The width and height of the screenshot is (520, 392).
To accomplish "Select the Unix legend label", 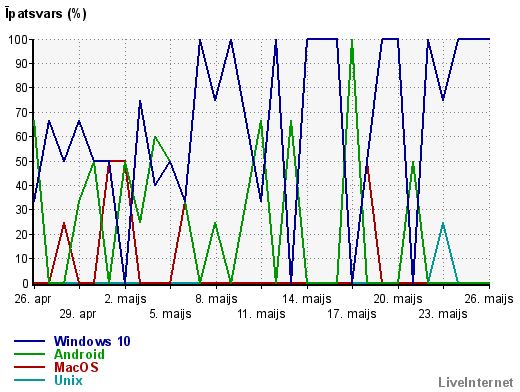I will click(x=68, y=380).
